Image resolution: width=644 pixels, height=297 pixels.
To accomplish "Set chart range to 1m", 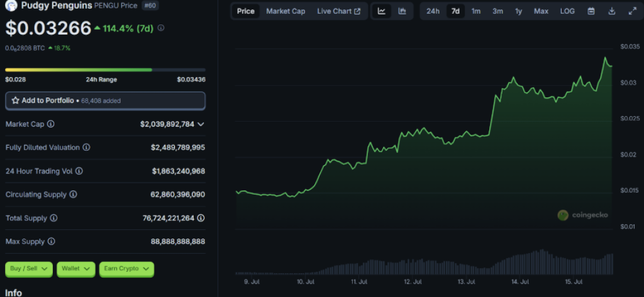I will click(x=476, y=11).
